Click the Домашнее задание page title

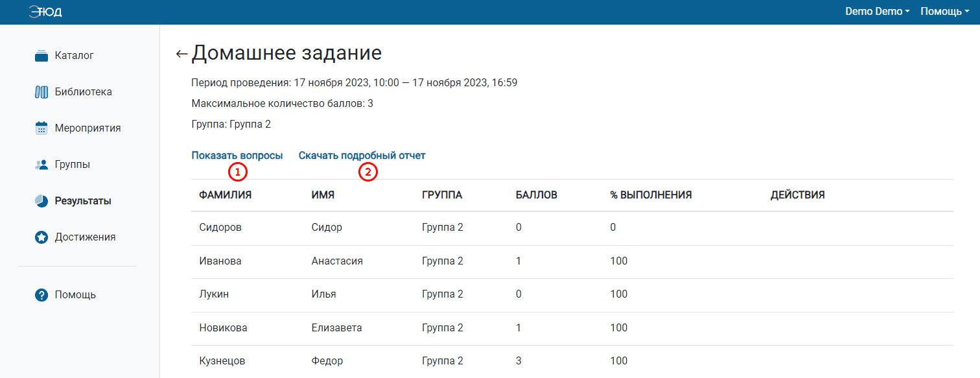pyautogui.click(x=286, y=53)
